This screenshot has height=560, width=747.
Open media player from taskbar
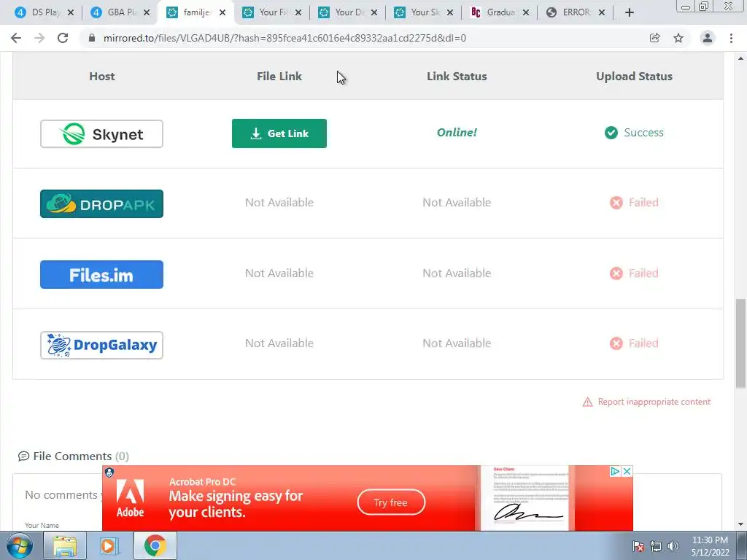pos(109,545)
